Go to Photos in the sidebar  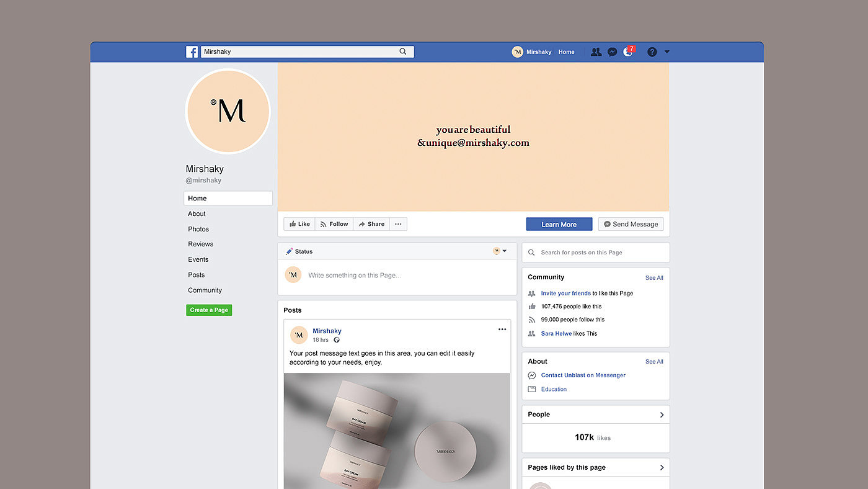198,229
